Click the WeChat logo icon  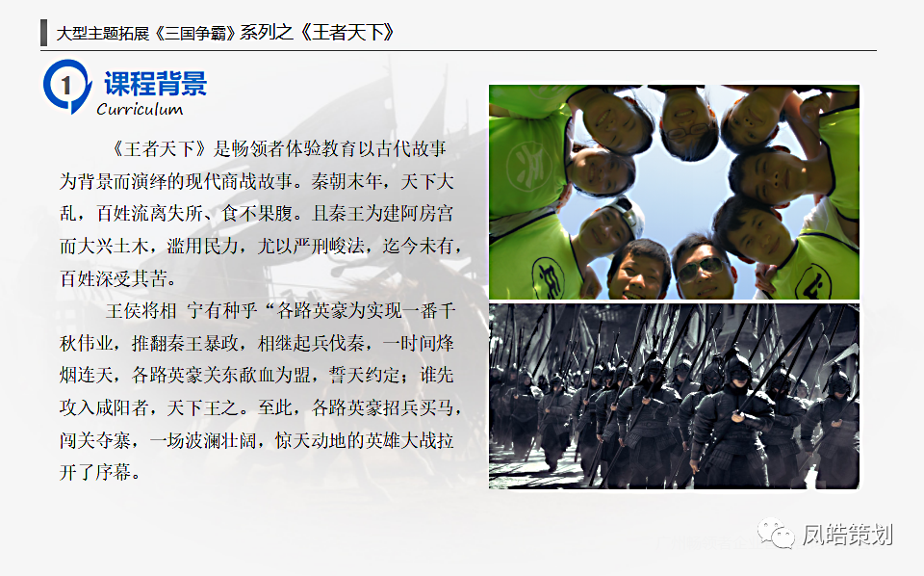pos(776,533)
